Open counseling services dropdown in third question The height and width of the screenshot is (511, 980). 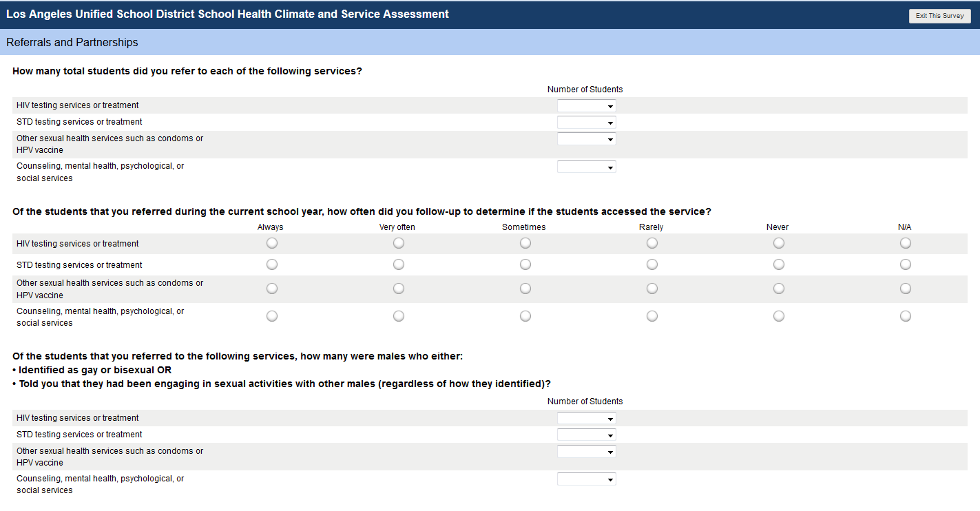tap(586, 479)
